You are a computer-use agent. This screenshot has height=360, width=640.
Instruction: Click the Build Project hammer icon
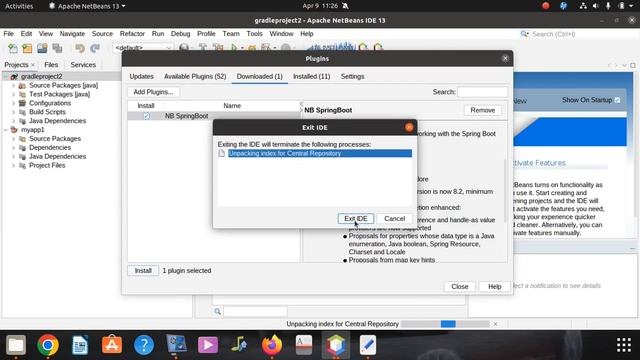click(x=202, y=48)
